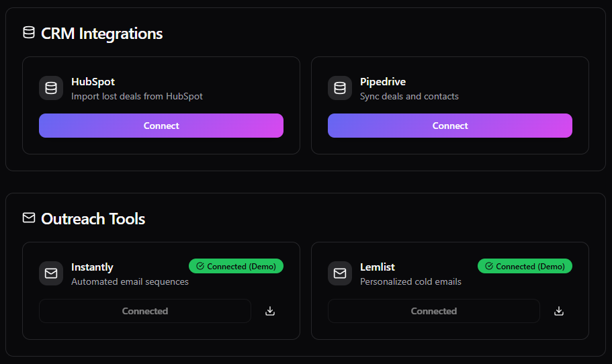The image size is (612, 364).
Task: Click the HubSpot database icon
Action: pyautogui.click(x=51, y=89)
